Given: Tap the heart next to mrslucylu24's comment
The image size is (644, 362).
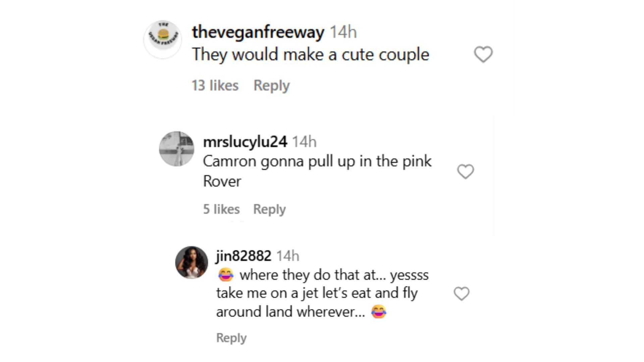Looking at the screenshot, I should (466, 172).
